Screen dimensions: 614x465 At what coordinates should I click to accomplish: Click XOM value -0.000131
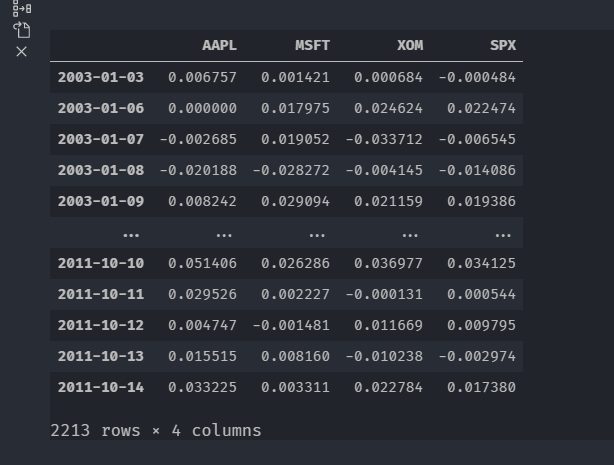point(384,294)
